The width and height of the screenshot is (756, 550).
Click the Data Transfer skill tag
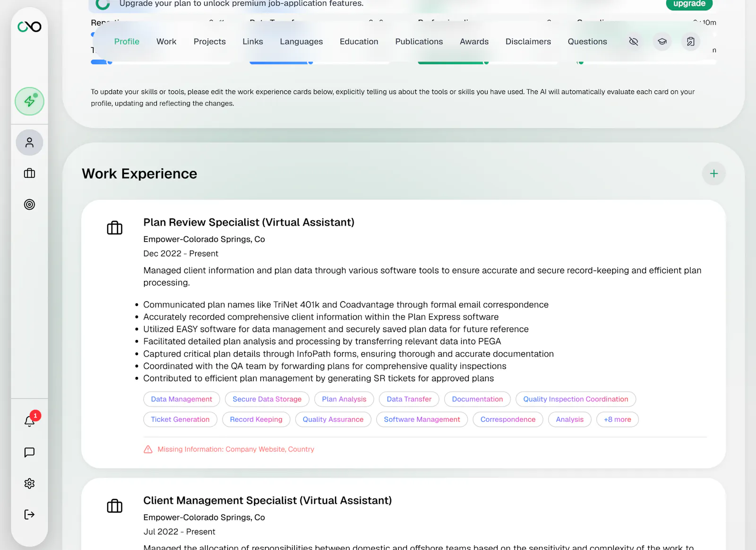[409, 399]
